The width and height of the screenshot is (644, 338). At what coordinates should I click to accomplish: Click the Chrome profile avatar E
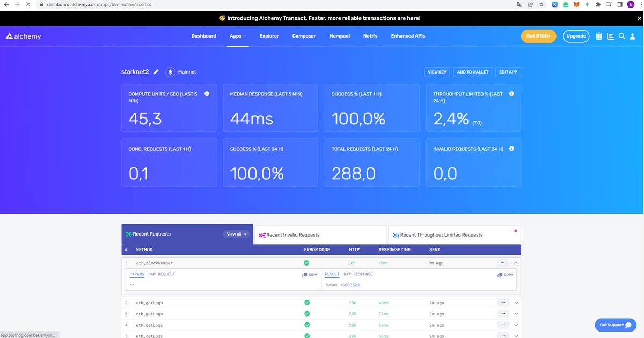[631, 4]
